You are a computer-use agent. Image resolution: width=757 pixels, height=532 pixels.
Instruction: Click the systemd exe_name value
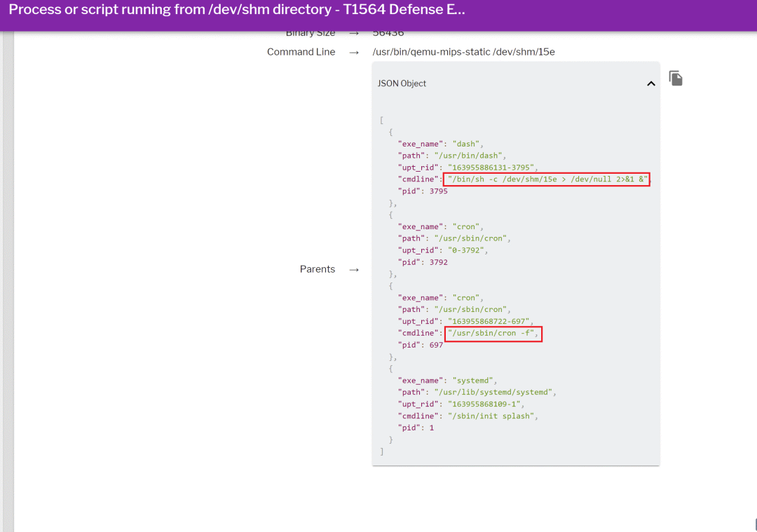point(474,381)
